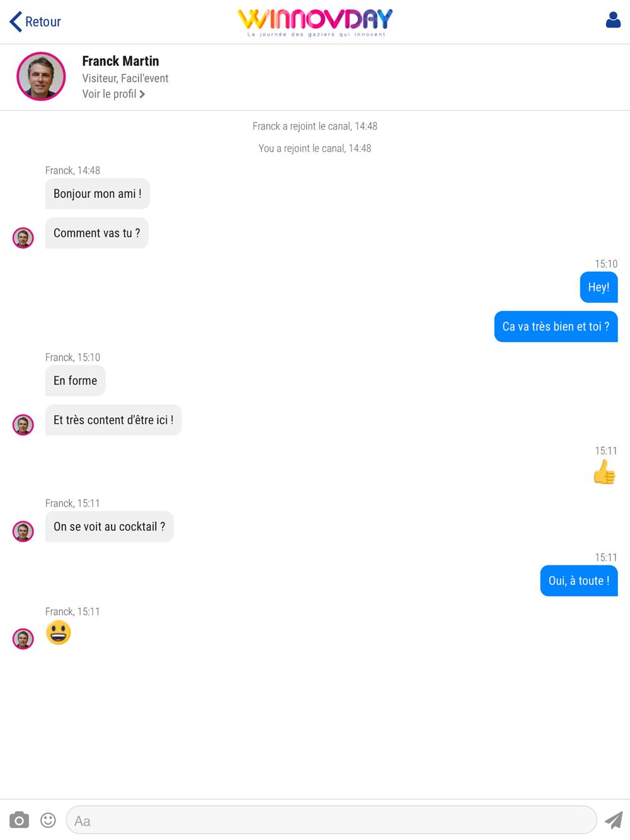Open the camera to attach a photo
Image resolution: width=630 pixels, height=840 pixels.
[x=20, y=820]
